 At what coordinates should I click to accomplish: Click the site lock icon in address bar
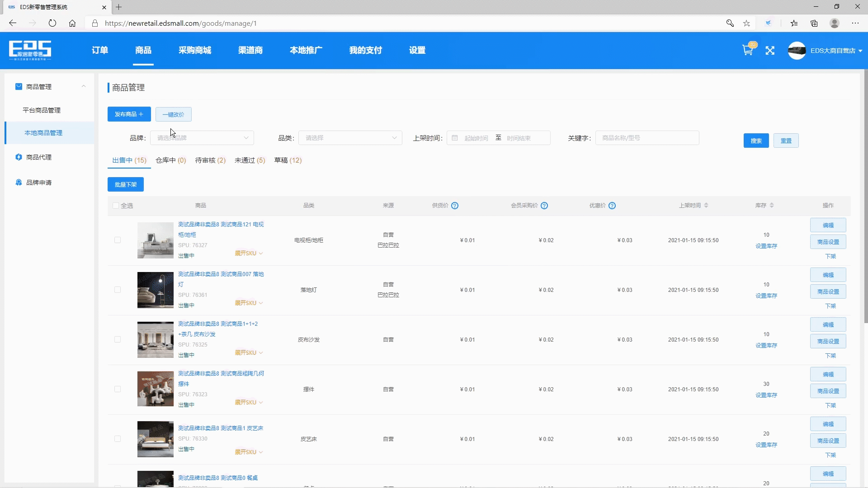coord(95,23)
